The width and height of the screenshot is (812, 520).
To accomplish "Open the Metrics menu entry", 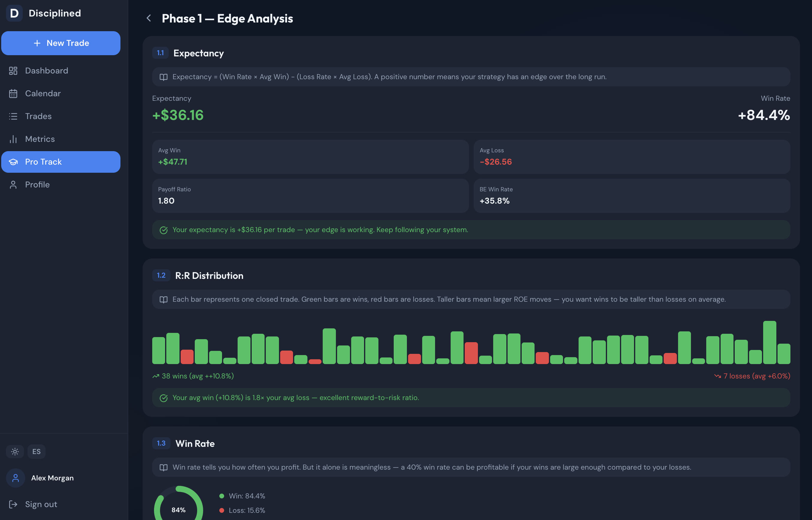I will point(40,139).
